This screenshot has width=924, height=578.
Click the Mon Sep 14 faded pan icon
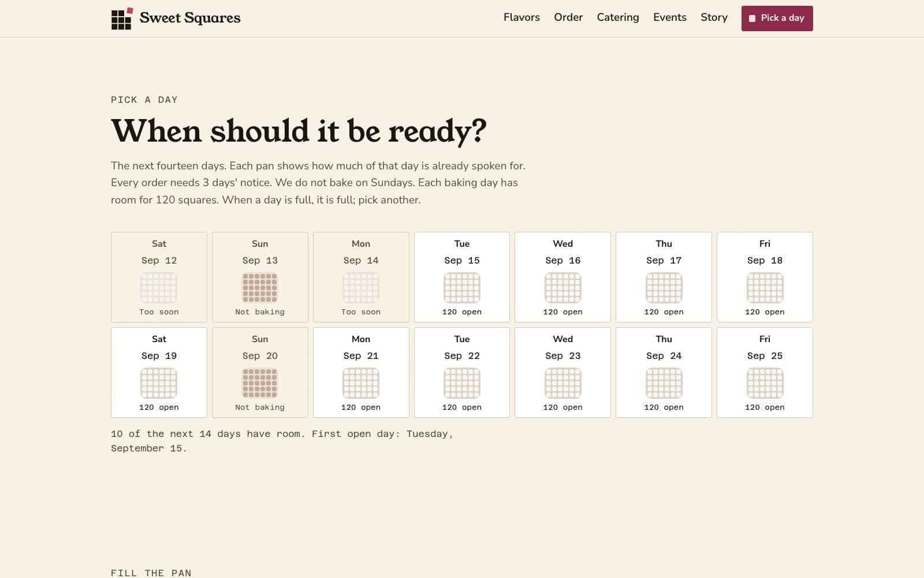click(x=361, y=288)
